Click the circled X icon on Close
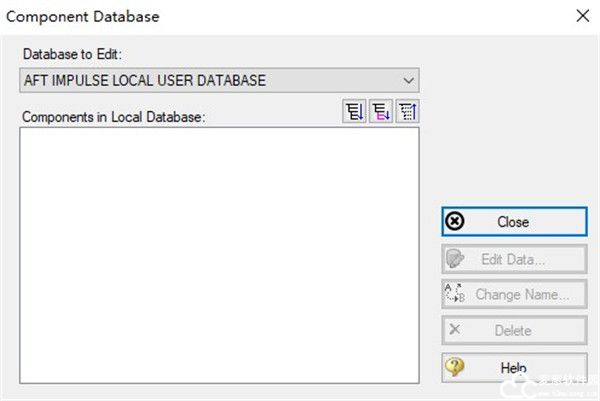The width and height of the screenshot is (600, 401). [455, 222]
